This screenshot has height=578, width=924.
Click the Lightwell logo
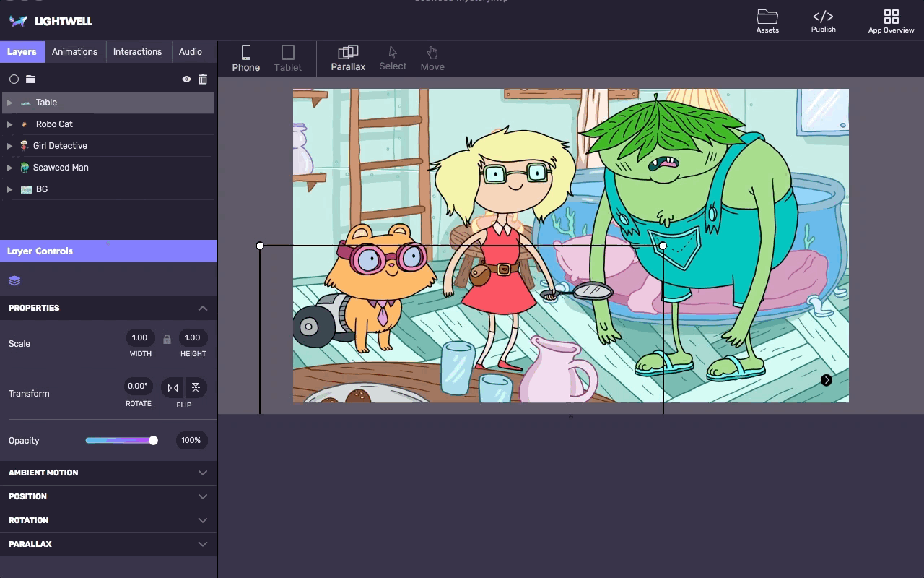coord(51,21)
